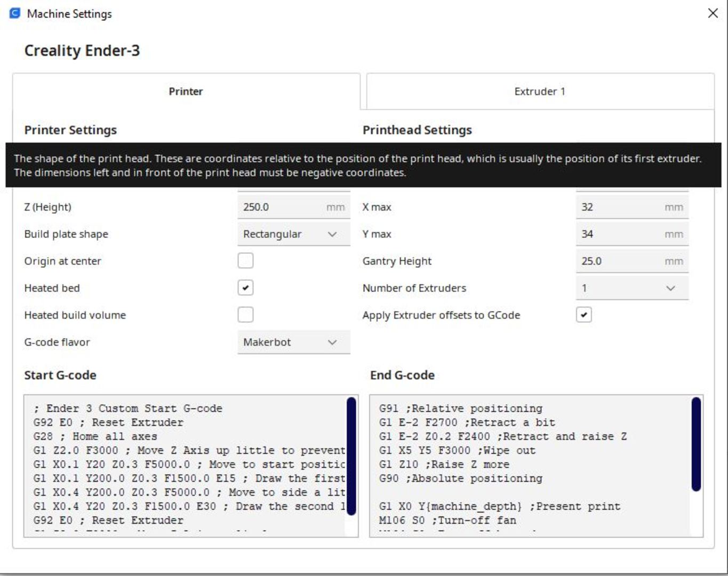Click 'G1 E-2 F2700 ;Retract a bit' line

point(467,422)
